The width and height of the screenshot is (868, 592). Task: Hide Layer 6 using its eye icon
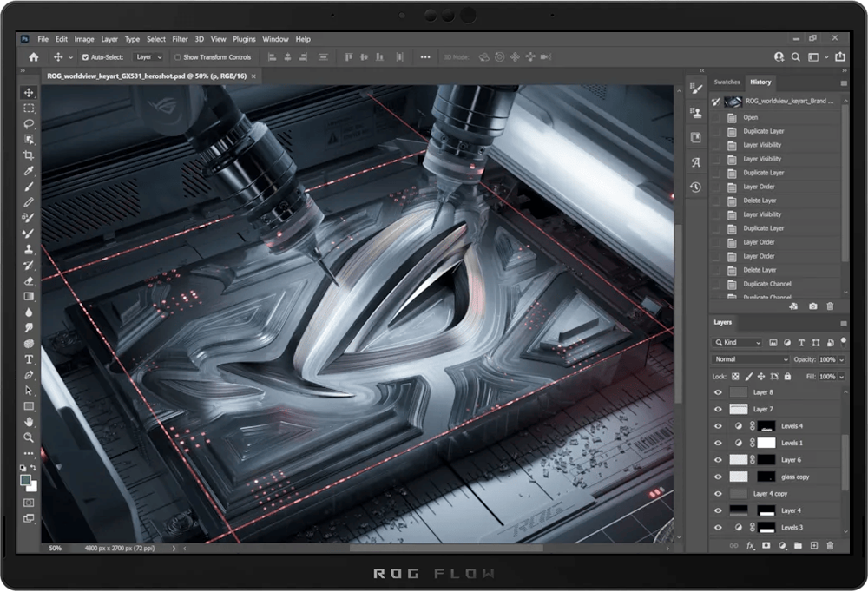[x=718, y=460]
